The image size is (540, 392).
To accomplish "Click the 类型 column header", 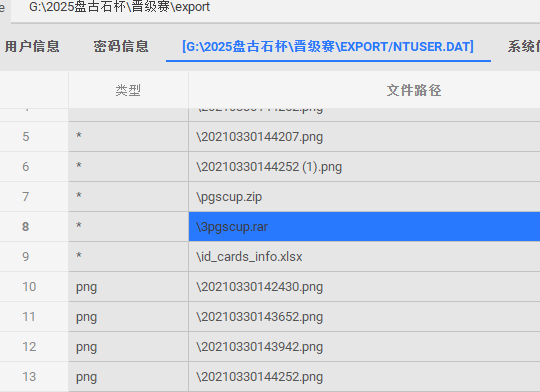I will tap(128, 90).
